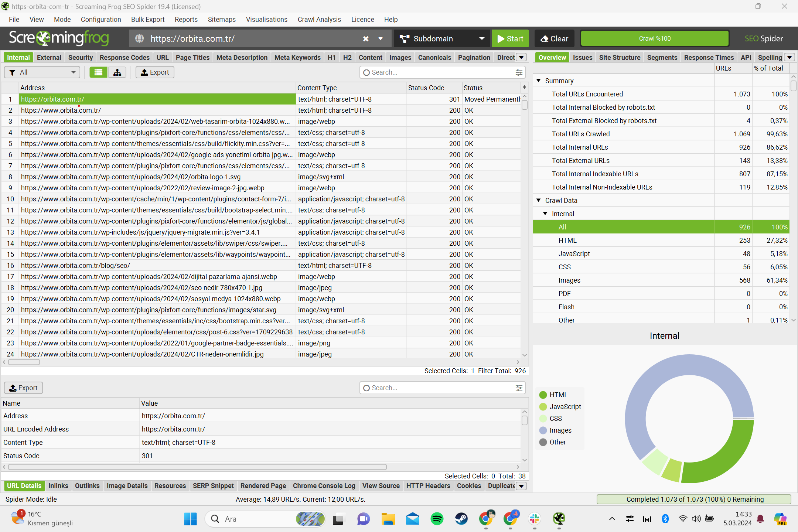Open the Response Codes tab

[x=125, y=57]
